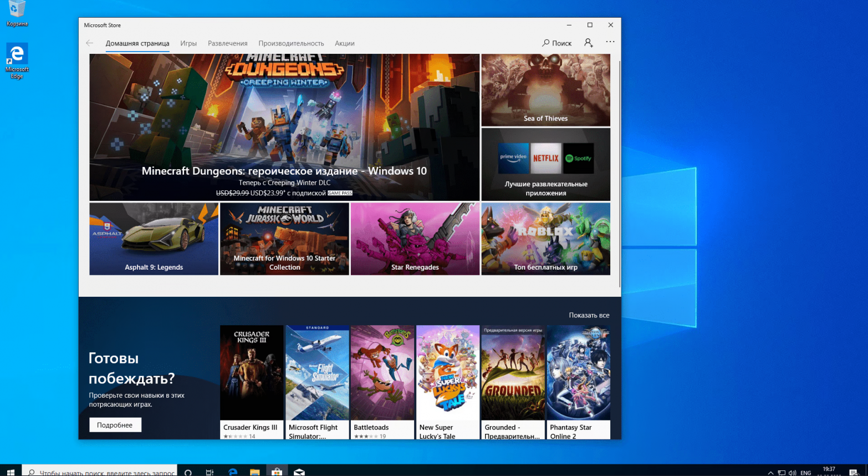Go to the Производительность tab
Image resolution: width=868 pixels, height=476 pixels.
pos(291,43)
